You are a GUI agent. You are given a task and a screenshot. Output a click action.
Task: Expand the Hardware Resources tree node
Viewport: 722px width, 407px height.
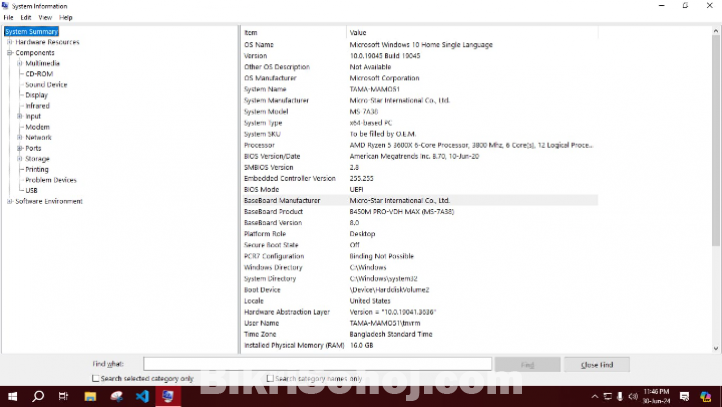coord(9,42)
